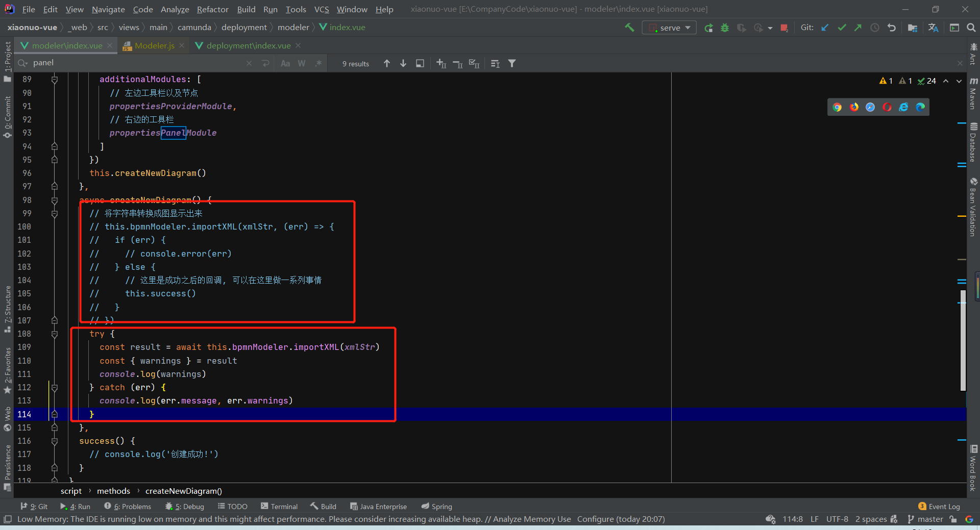Commit changes using the green checkmark Git icon

[x=842, y=28]
